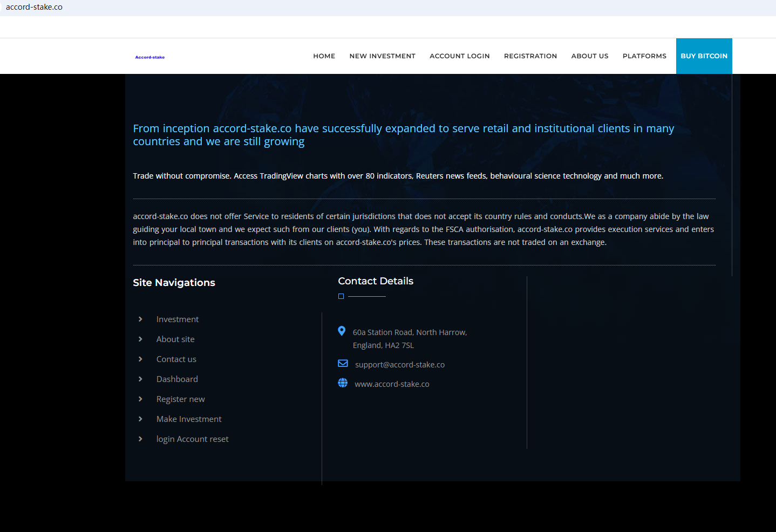The width and height of the screenshot is (776, 532).
Task: Follow the About site link
Action: pos(175,339)
